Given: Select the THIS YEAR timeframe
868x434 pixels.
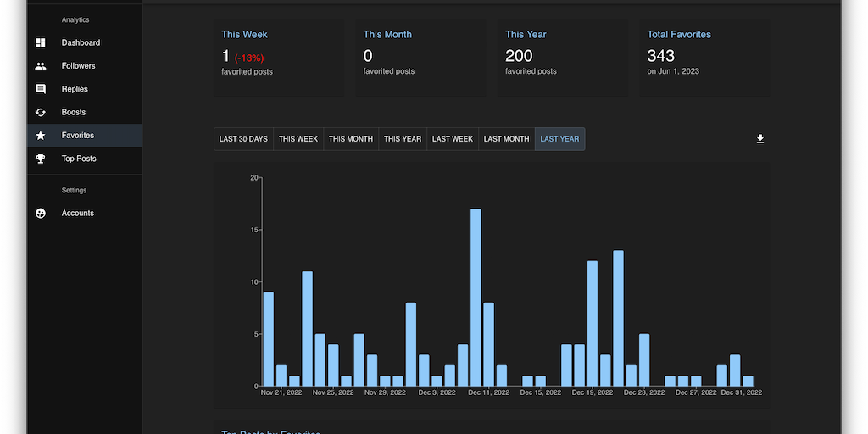Looking at the screenshot, I should click(403, 139).
